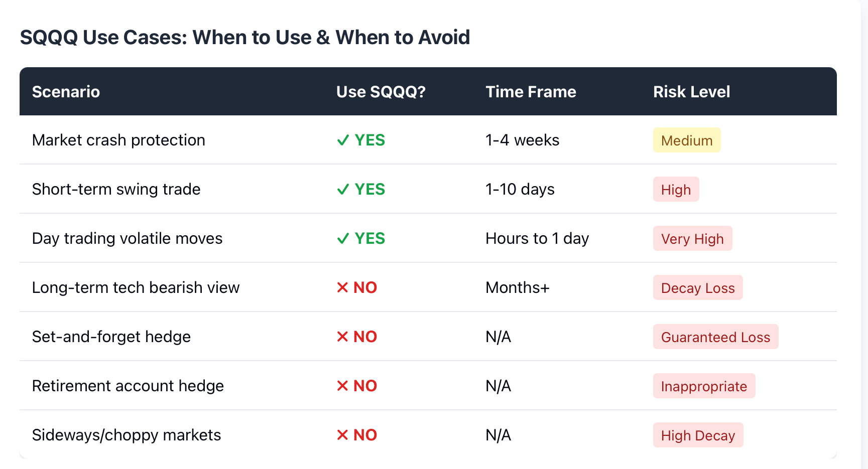Click the Use SQQQ? column header
The image size is (868, 469).
pos(381,92)
